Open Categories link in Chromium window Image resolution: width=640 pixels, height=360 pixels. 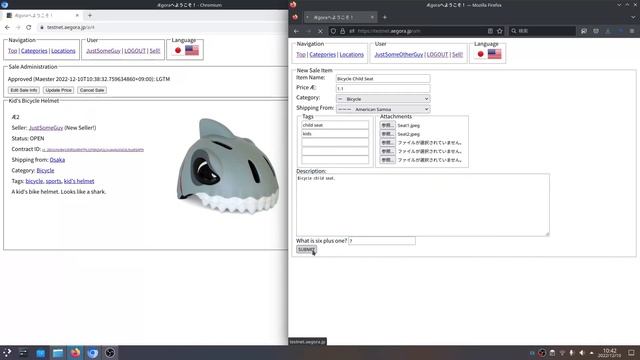coord(34,51)
